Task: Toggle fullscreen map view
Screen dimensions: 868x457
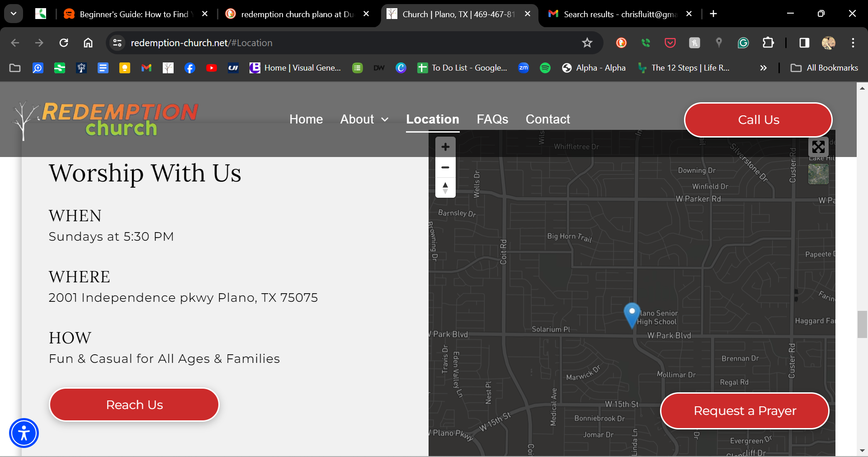Action: coord(818,147)
